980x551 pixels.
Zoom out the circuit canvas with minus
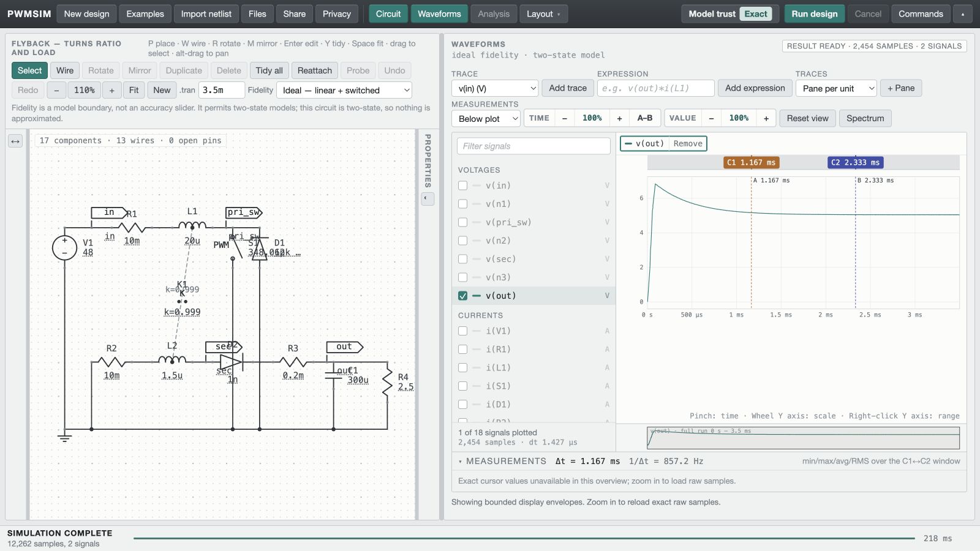[56, 90]
